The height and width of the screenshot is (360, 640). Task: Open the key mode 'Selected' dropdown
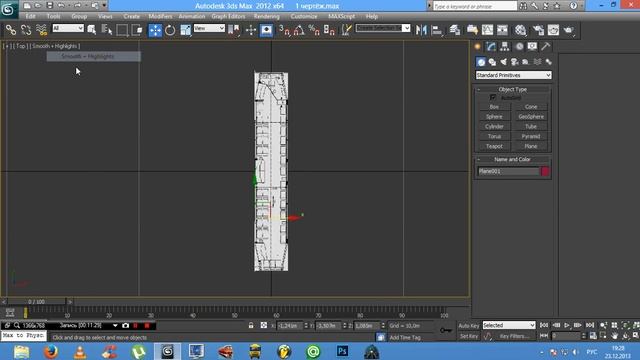pos(509,325)
